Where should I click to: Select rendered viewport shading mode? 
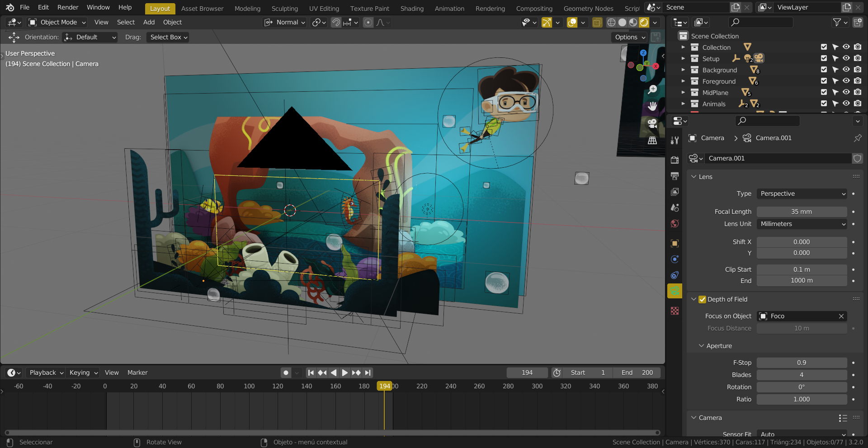(644, 22)
